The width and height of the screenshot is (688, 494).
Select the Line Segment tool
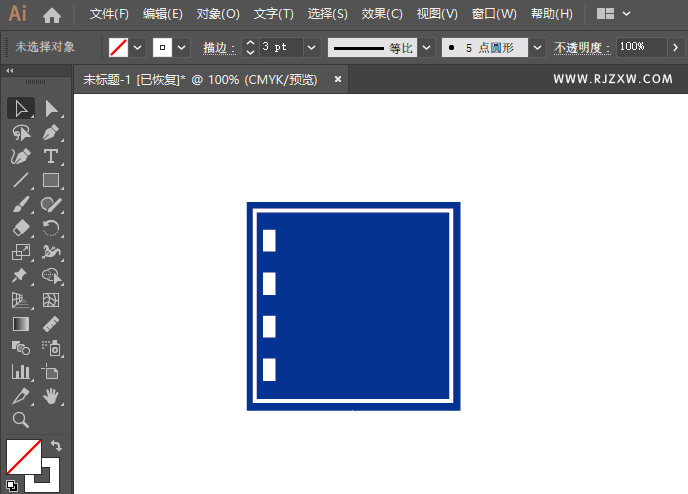pos(20,181)
